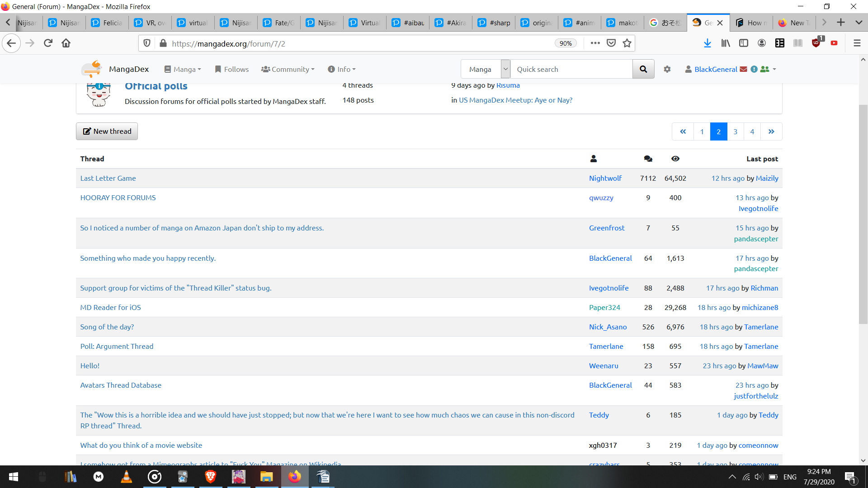Jump to last page with double-arrow
868x488 pixels.
[771, 131]
